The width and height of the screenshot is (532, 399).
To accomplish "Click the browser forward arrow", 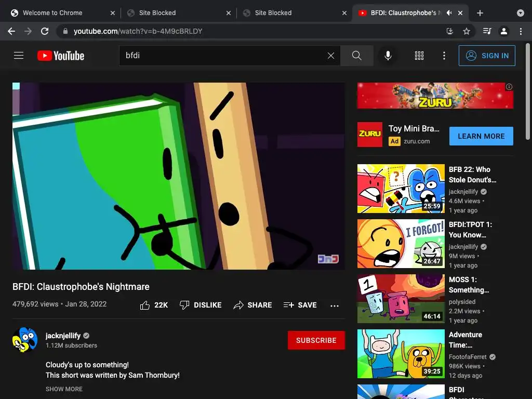I will click(x=28, y=31).
